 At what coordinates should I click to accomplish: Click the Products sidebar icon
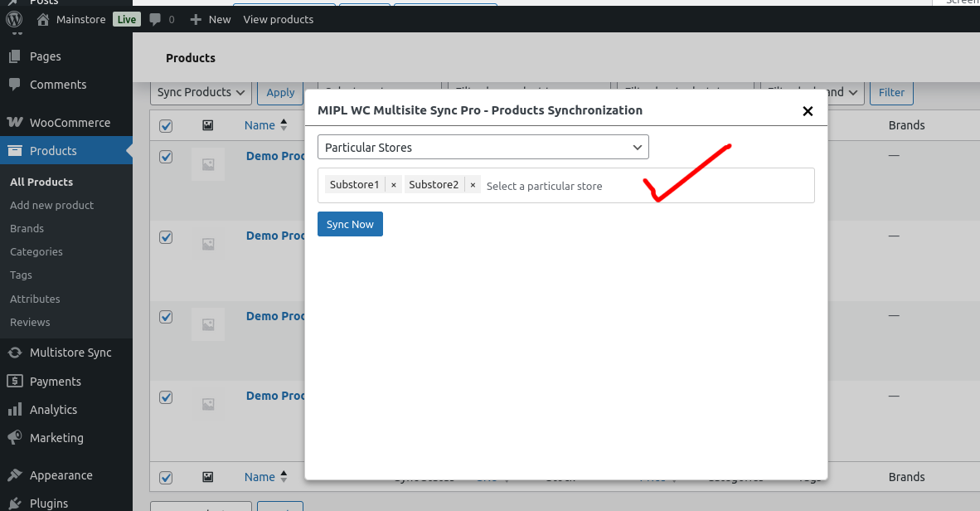click(15, 151)
